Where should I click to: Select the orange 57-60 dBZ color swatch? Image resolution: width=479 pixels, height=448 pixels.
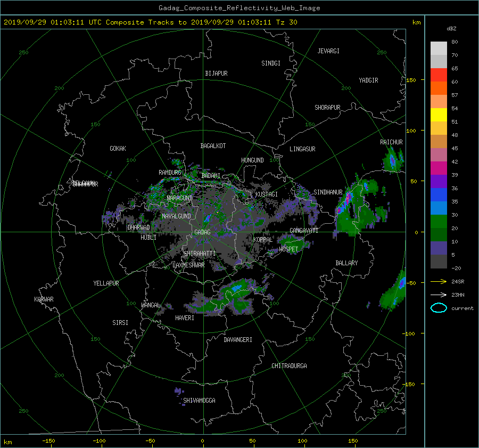coord(439,88)
